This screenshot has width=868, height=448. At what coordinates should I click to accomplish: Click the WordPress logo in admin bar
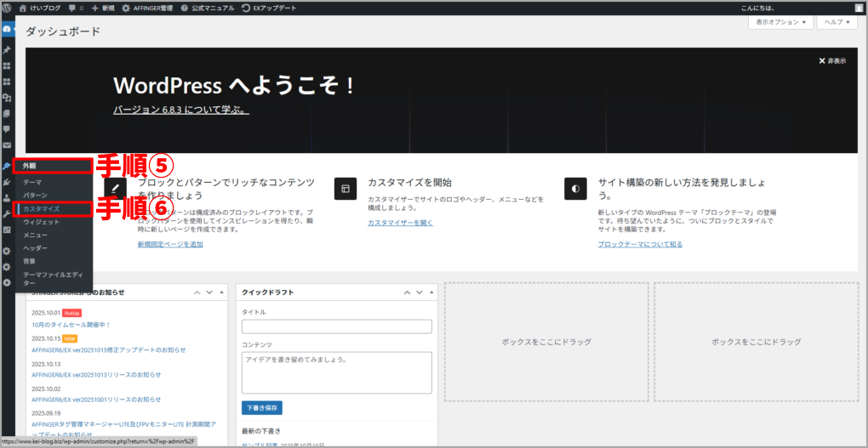[x=8, y=8]
